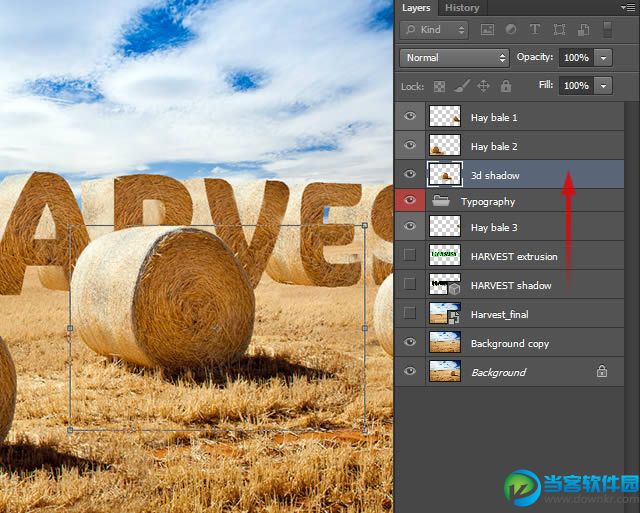Lock position move icon
Image resolution: width=640 pixels, height=513 pixels.
[x=483, y=86]
